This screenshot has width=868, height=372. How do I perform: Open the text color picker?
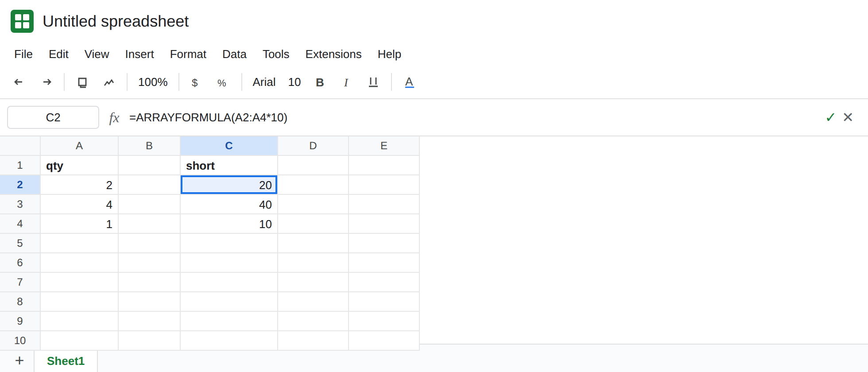tap(409, 82)
